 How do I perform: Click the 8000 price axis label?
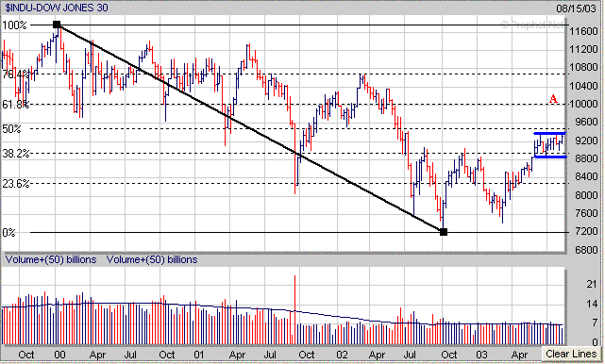586,195
